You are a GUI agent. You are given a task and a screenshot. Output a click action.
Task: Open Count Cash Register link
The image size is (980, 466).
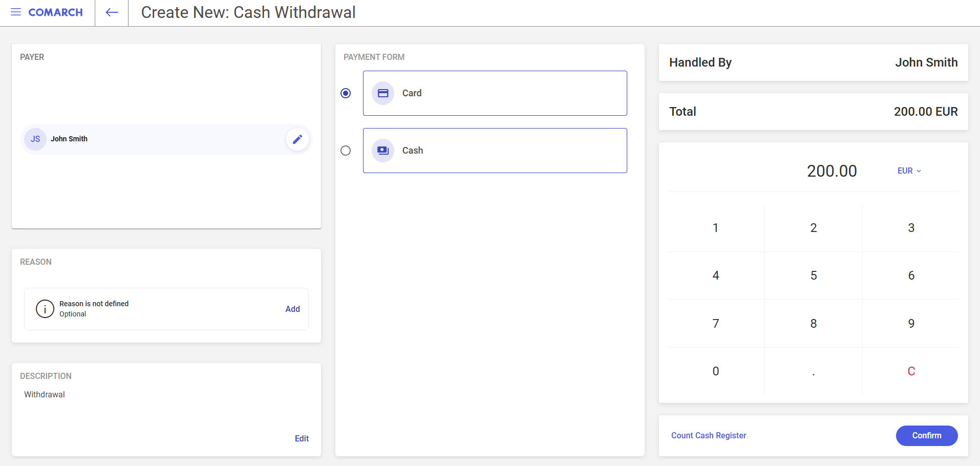[x=709, y=436]
